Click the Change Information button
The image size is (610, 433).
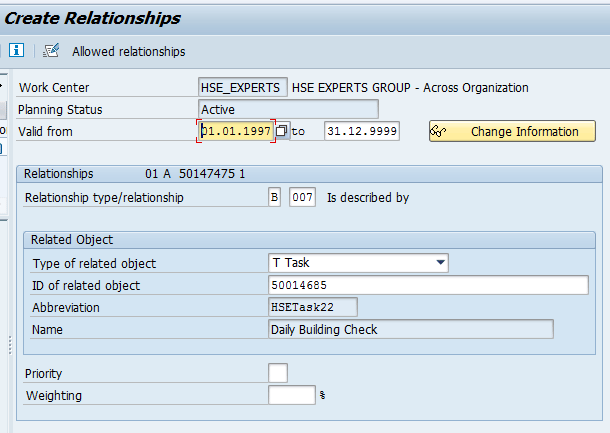tap(512, 132)
